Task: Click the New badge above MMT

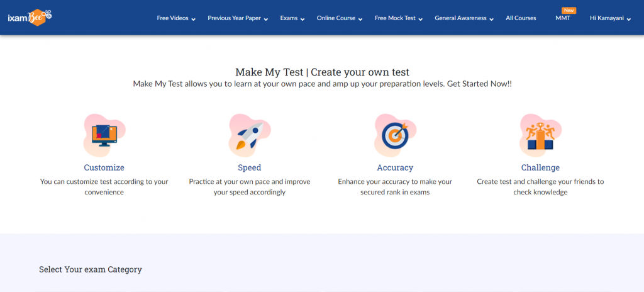Action: [569, 10]
